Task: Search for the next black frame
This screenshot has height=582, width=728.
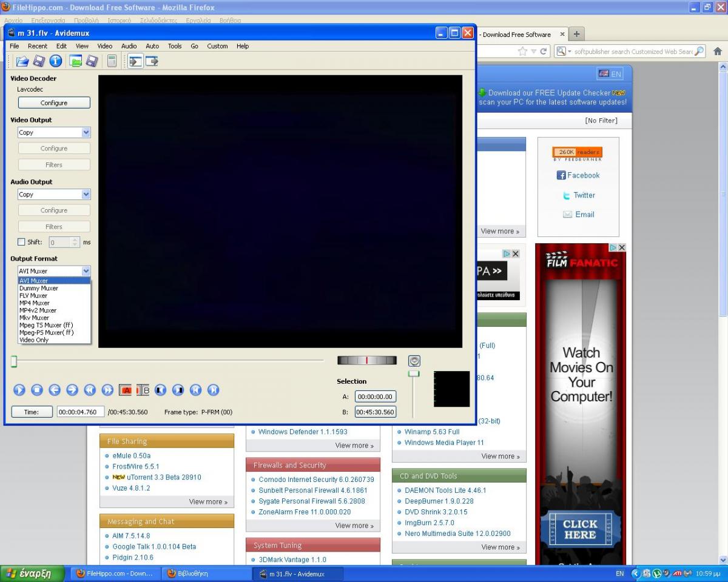Action: (x=178, y=390)
